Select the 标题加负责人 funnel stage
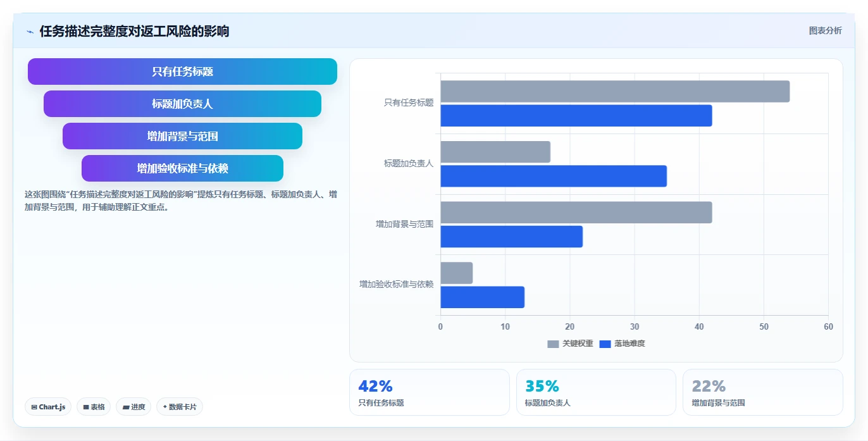The image size is (868, 441). [x=182, y=104]
